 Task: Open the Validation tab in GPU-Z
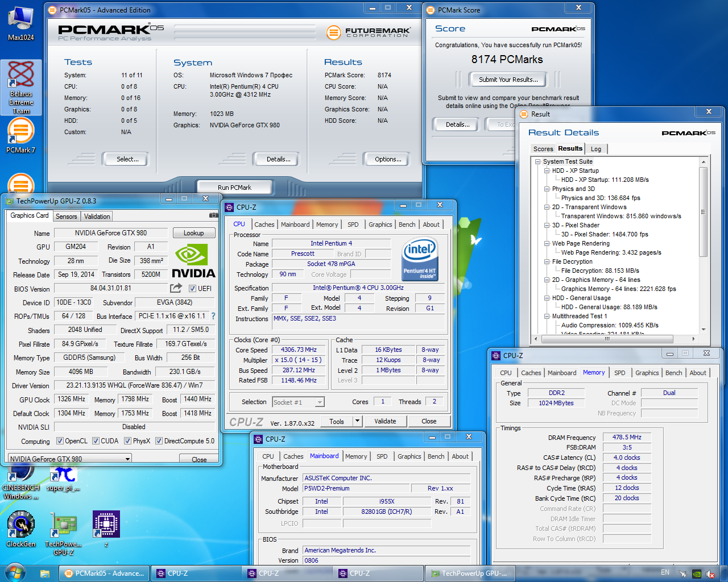click(97, 217)
